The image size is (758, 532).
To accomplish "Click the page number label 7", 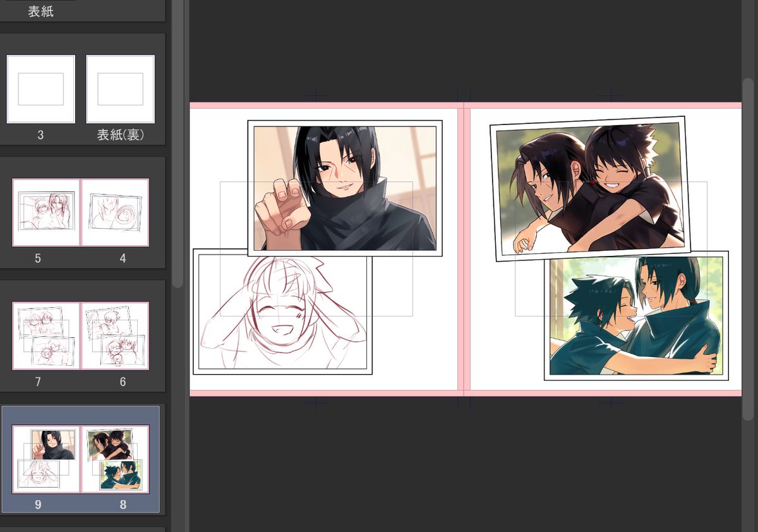I will pos(38,382).
